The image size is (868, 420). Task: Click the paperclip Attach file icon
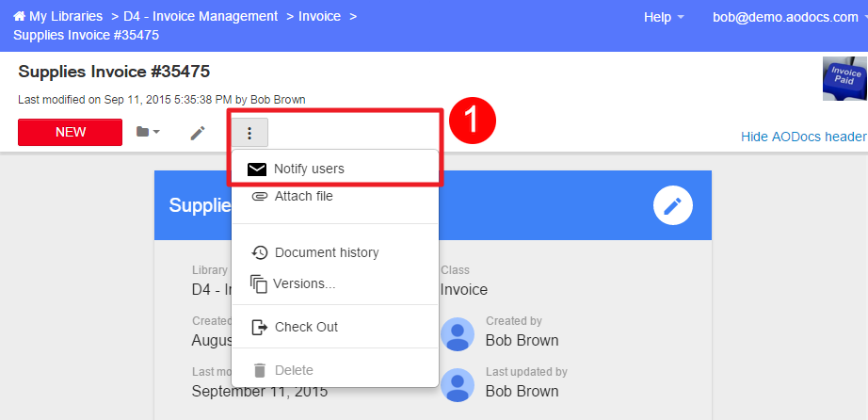coord(259,197)
